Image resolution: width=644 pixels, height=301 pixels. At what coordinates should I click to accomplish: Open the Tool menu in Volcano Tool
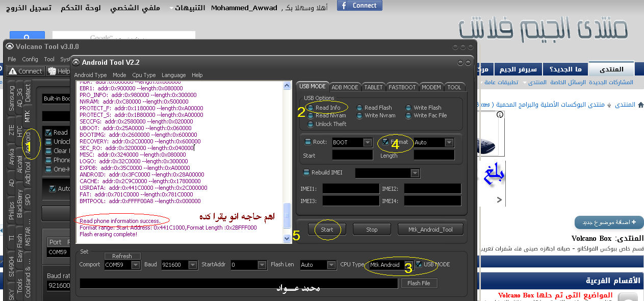point(49,59)
